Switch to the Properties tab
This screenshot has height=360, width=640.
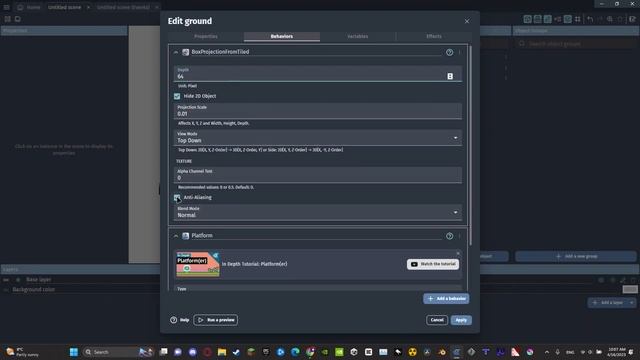tap(206, 36)
